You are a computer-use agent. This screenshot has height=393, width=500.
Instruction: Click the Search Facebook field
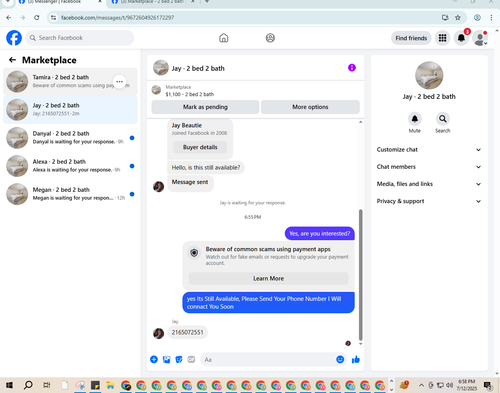(80, 38)
